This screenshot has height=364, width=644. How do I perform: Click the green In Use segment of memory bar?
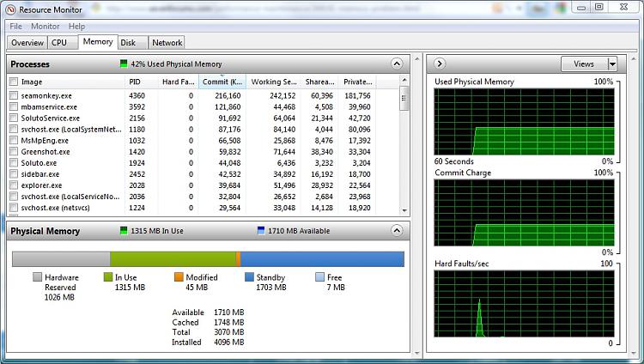pyautogui.click(x=173, y=259)
